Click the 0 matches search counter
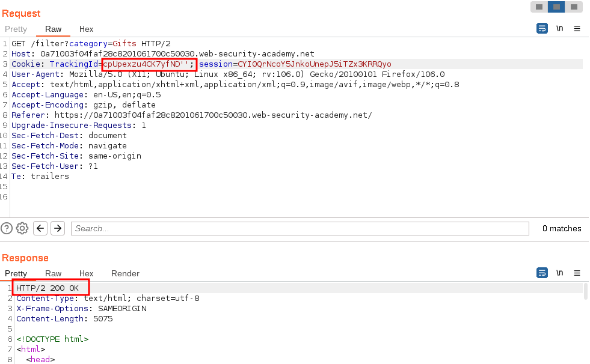The width and height of the screenshot is (590, 364). 562,228
